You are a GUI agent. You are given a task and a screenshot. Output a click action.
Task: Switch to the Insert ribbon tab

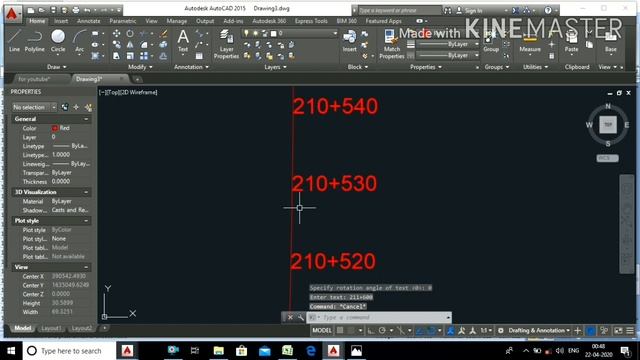(61, 21)
